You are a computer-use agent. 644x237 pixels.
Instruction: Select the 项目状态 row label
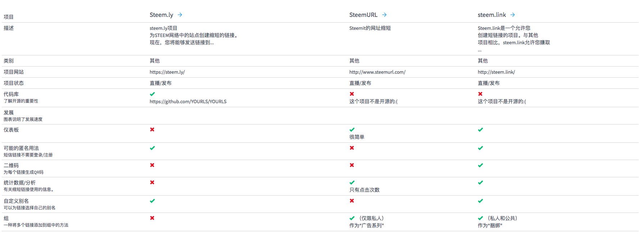(x=14, y=83)
